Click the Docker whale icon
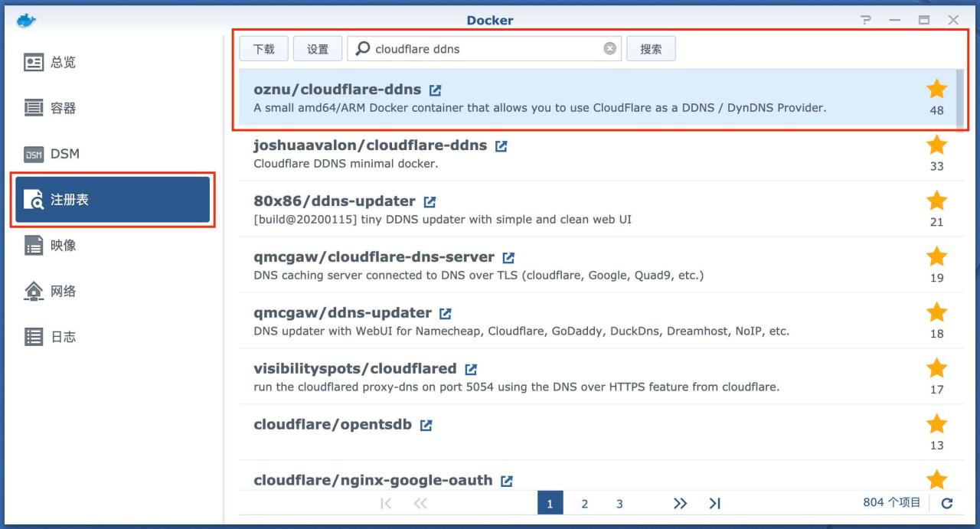 [x=25, y=21]
